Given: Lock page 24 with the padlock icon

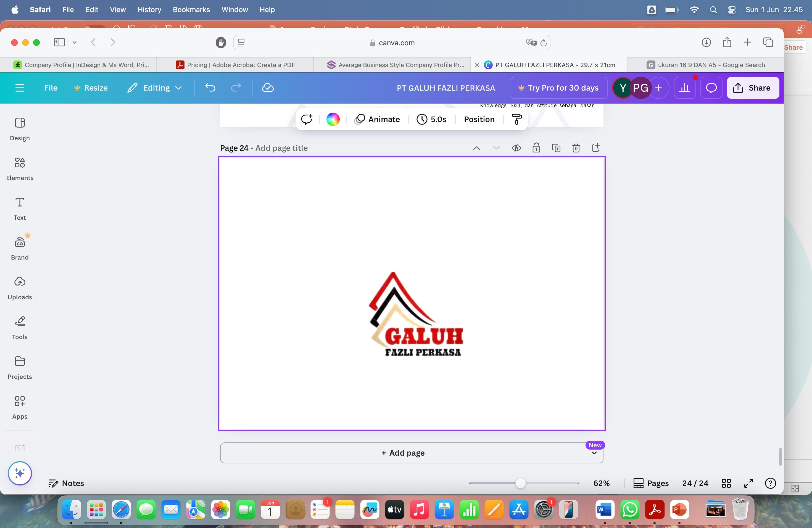Looking at the screenshot, I should point(536,148).
